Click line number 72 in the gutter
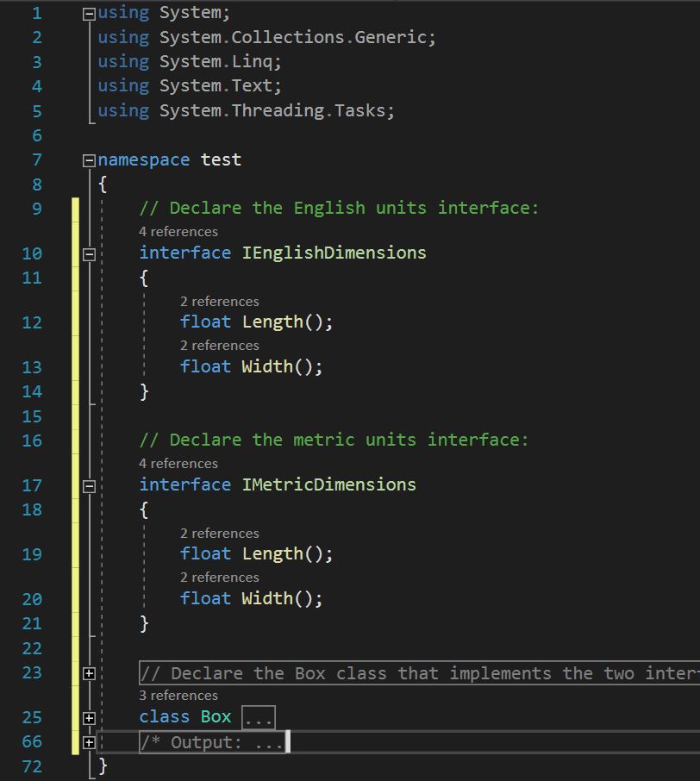This screenshot has width=700, height=781. 32,765
